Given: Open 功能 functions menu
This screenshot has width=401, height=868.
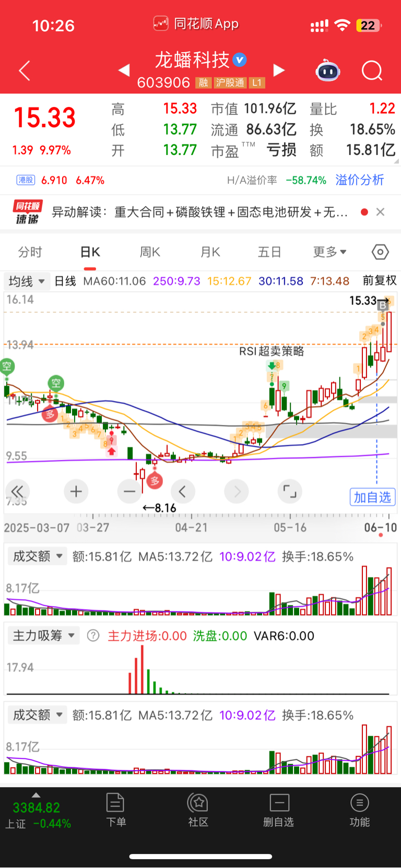Looking at the screenshot, I should [x=360, y=810].
